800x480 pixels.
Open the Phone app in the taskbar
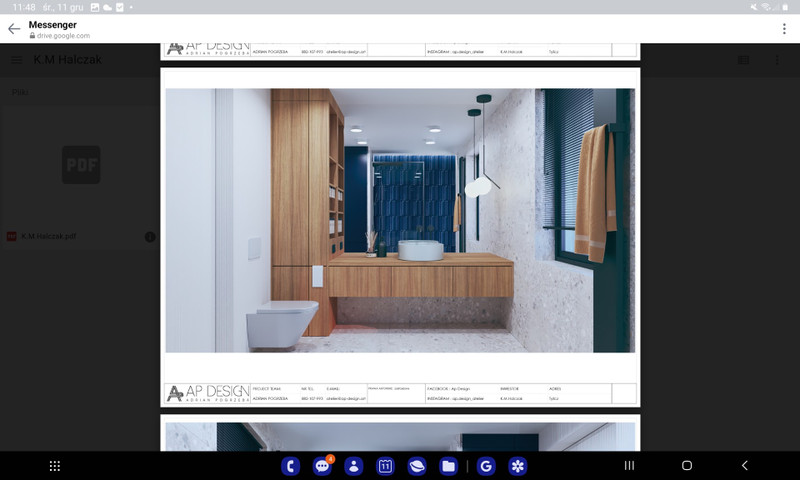292,466
